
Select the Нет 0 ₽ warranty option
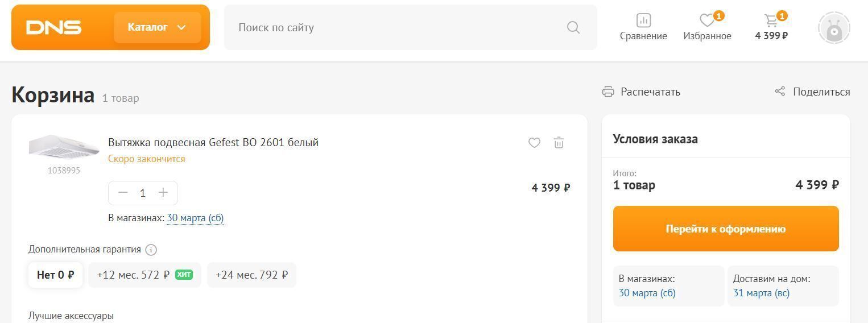(x=55, y=275)
